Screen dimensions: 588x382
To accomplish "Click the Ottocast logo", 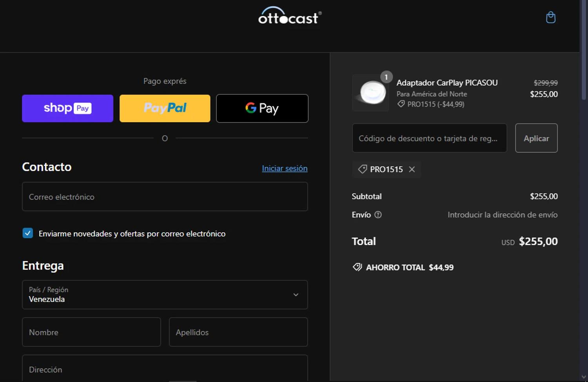I will (290, 16).
